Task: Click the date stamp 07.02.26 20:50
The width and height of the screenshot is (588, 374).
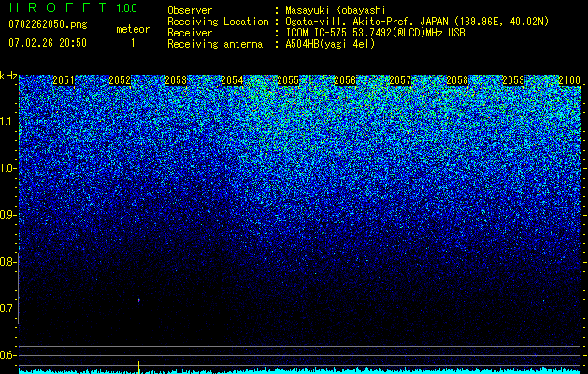Action: click(x=48, y=43)
